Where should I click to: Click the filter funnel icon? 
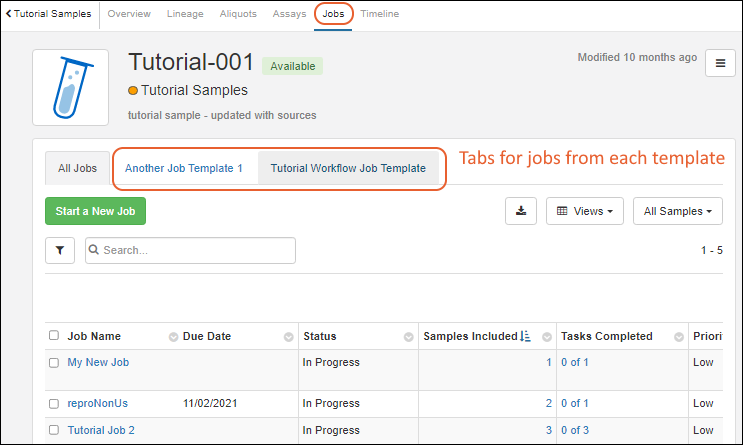[60, 250]
